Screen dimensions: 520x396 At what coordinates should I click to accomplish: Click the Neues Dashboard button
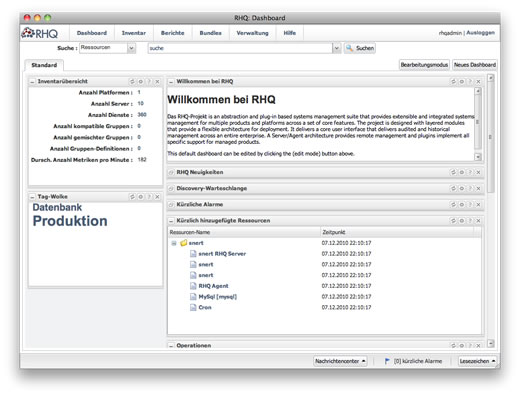pyautogui.click(x=475, y=65)
